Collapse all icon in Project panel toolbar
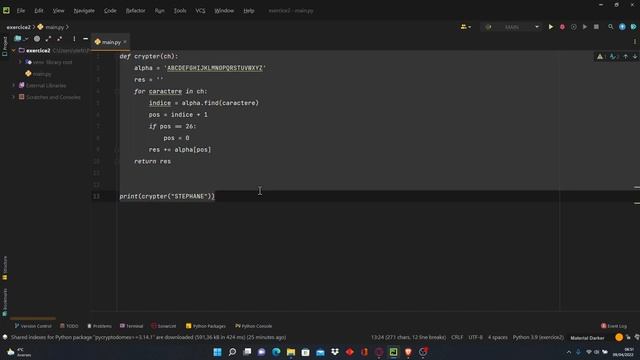 coord(60,39)
